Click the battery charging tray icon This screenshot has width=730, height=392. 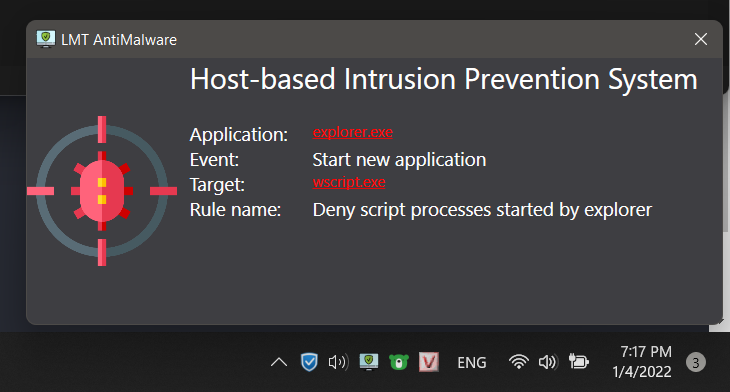pos(579,361)
